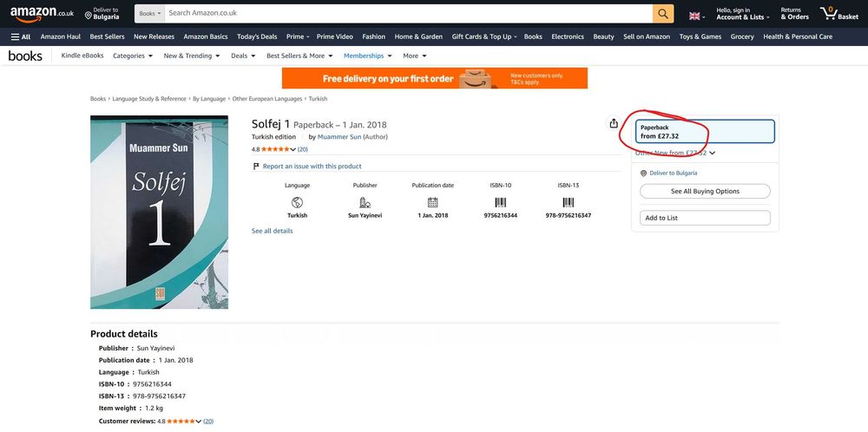Open the New & Trending dropdown
Screen dimensions: 868x432
click(192, 56)
